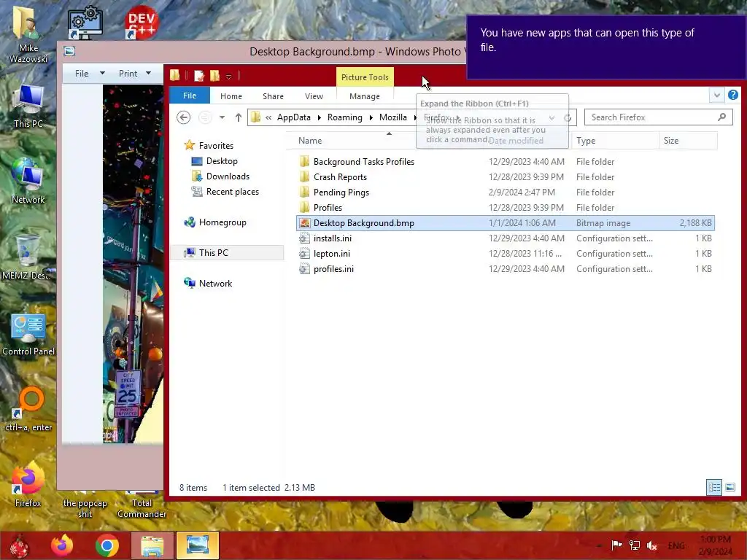Click the Roaming breadcrumb in address bar
The image size is (747, 560).
pos(344,117)
